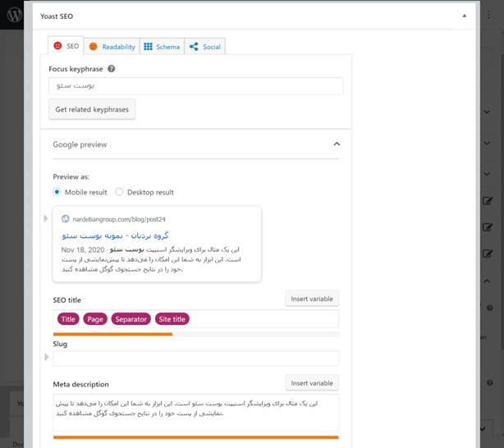Click the globe favicon in preview
The height and width of the screenshot is (448, 504).
[x=65, y=218]
